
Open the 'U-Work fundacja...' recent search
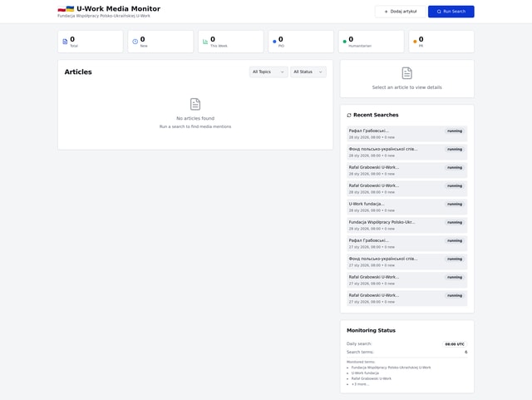pyautogui.click(x=406, y=207)
